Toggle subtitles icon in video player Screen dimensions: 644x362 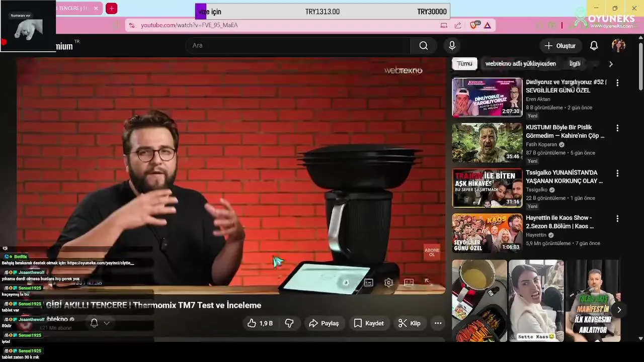(369, 283)
